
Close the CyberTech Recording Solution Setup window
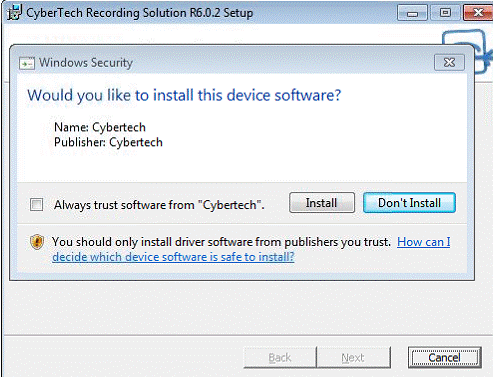pyautogui.click(x=478, y=13)
